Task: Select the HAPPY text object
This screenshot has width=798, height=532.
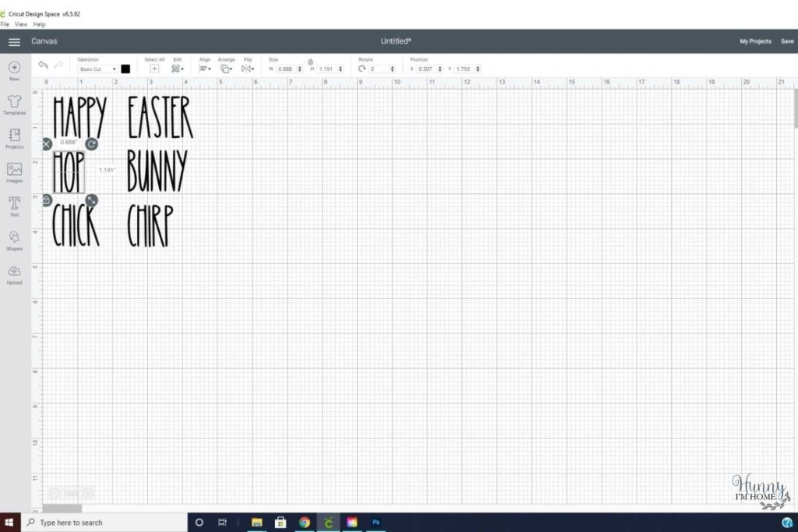Action: [80, 117]
